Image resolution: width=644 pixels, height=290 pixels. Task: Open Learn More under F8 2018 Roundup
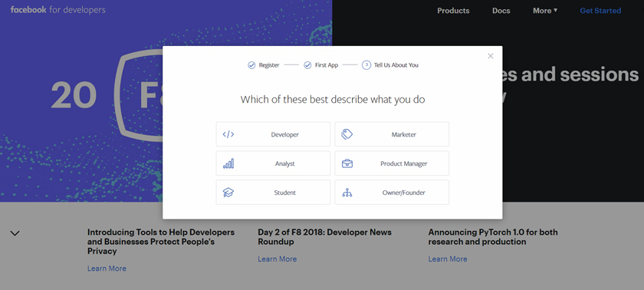(278, 259)
